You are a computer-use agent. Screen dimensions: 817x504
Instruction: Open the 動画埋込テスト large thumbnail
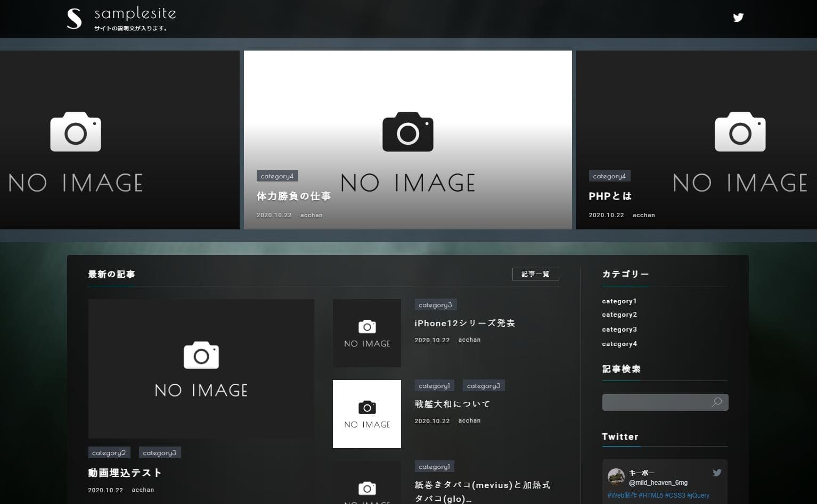[201, 369]
